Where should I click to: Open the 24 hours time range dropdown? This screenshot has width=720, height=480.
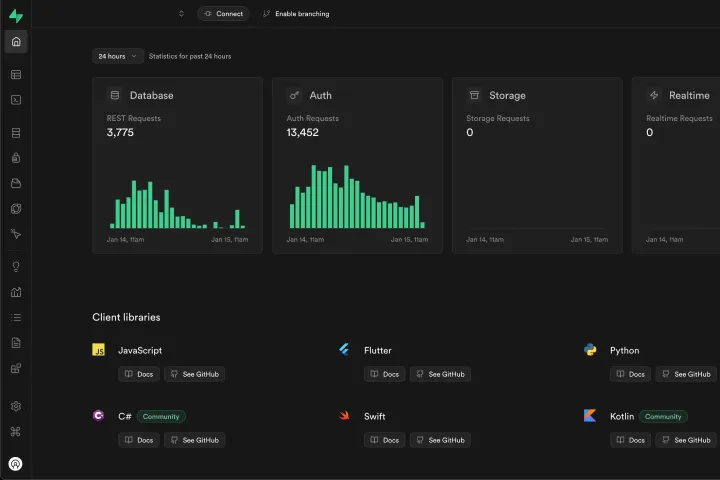(118, 56)
